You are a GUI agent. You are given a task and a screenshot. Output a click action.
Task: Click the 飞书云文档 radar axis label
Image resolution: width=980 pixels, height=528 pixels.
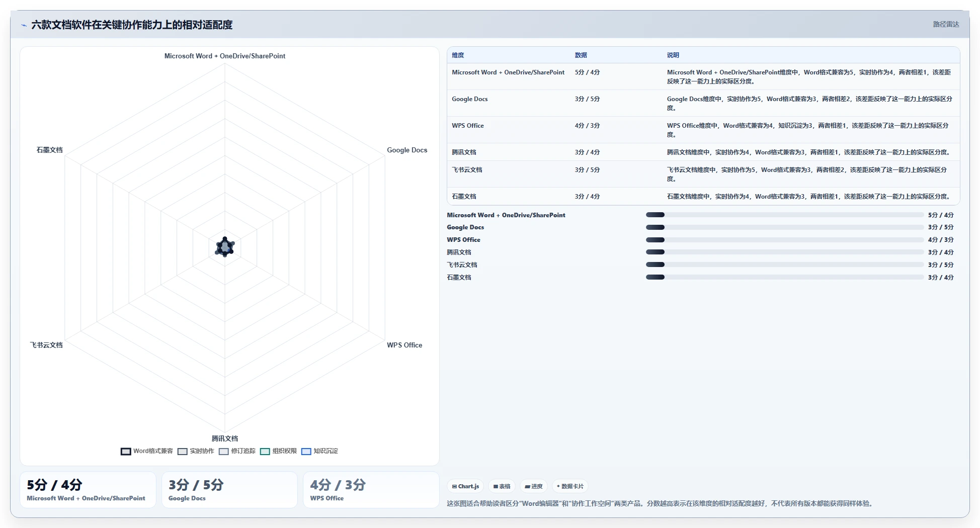46,345
